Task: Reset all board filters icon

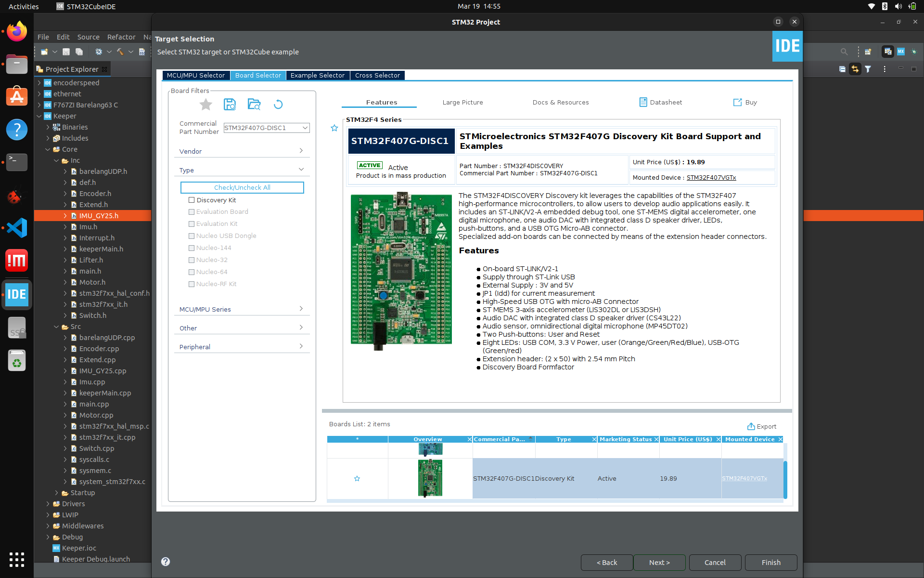Action: [278, 104]
